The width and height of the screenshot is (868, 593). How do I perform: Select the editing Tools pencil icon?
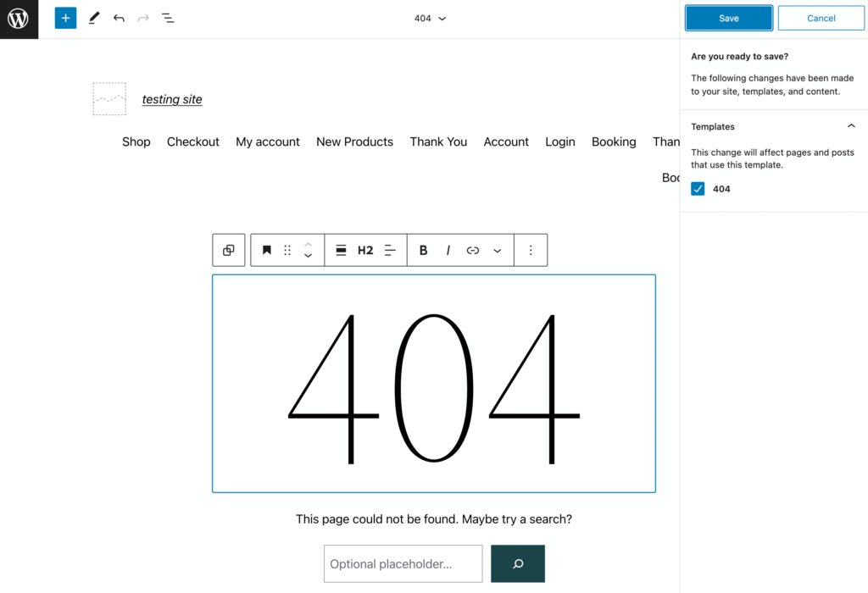[x=94, y=18]
